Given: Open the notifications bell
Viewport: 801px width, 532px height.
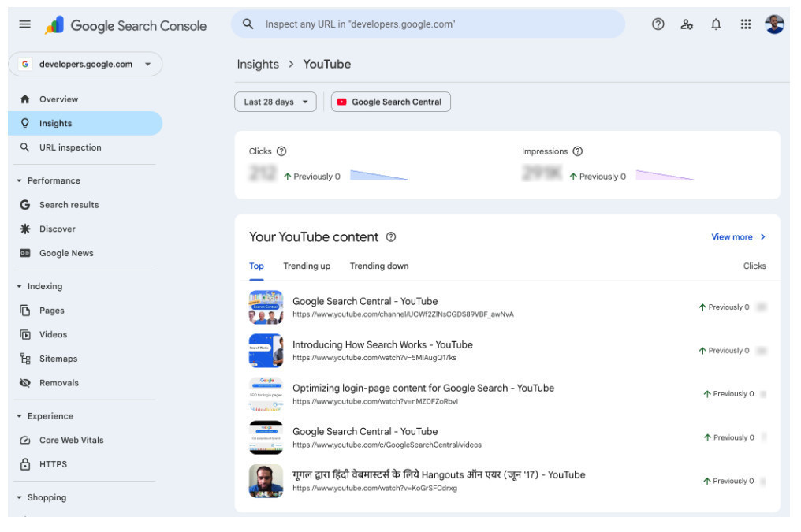Looking at the screenshot, I should (716, 24).
